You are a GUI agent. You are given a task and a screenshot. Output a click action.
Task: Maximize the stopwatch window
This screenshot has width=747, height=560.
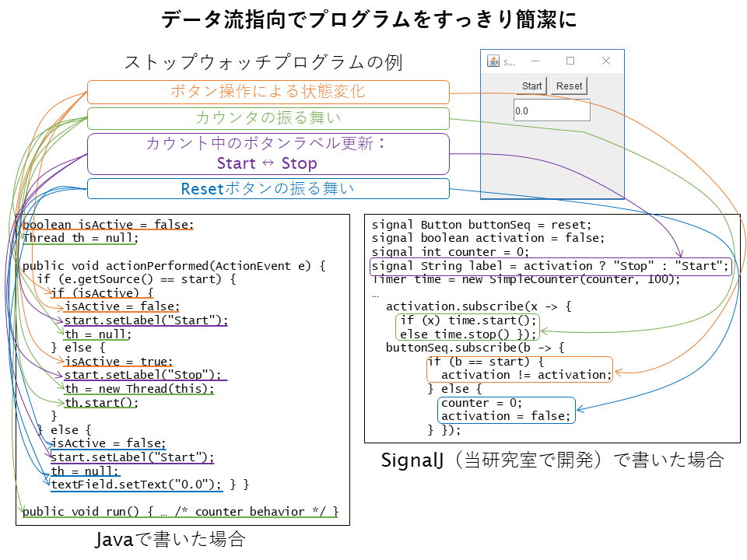[x=570, y=61]
